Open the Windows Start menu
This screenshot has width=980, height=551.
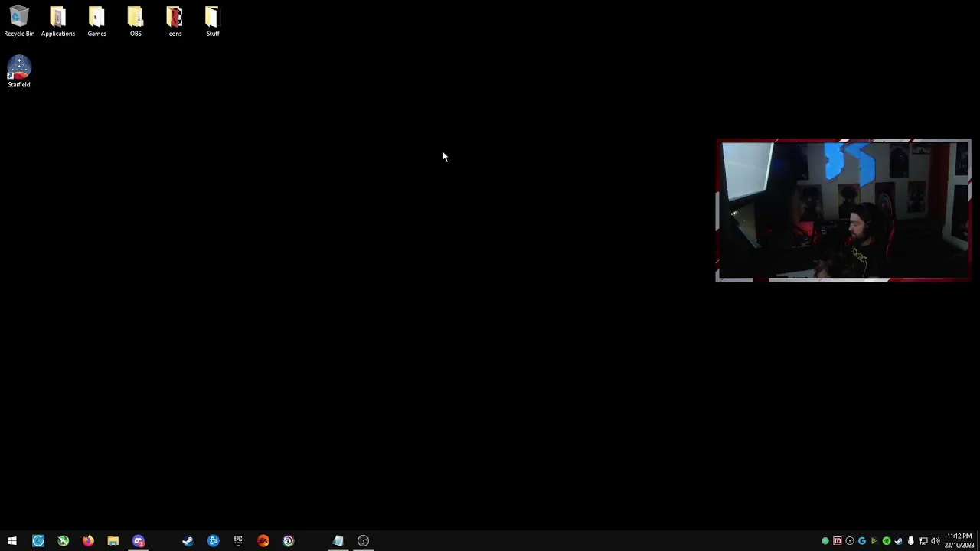tap(12, 541)
